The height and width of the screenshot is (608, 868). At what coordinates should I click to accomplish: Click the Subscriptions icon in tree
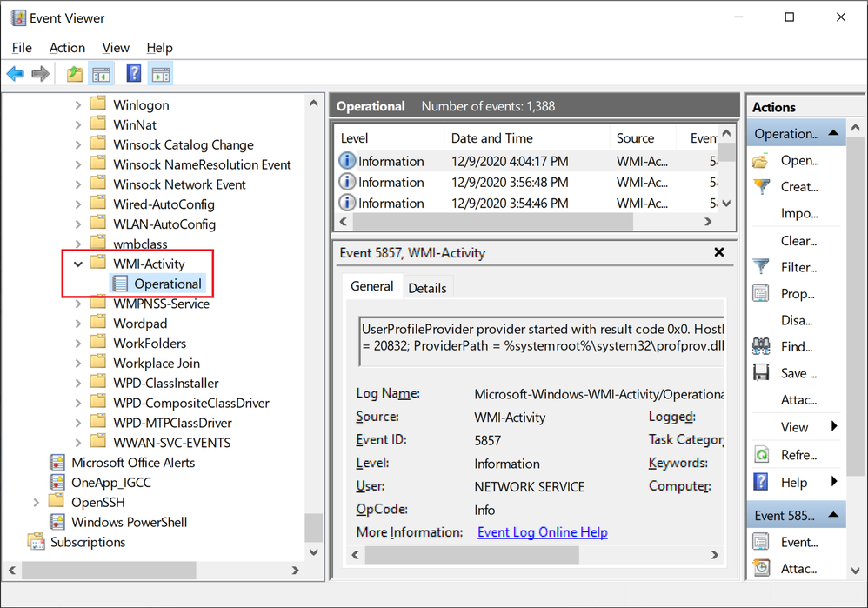pyautogui.click(x=36, y=542)
